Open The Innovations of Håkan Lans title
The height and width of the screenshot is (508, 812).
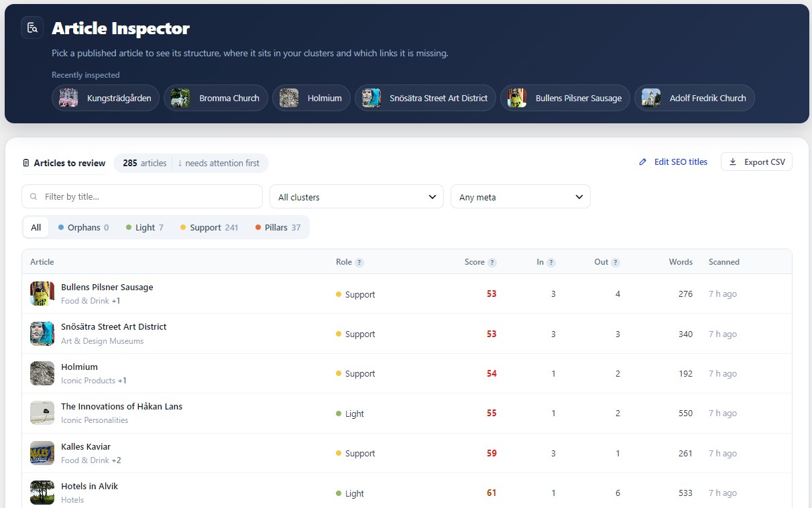(x=121, y=406)
